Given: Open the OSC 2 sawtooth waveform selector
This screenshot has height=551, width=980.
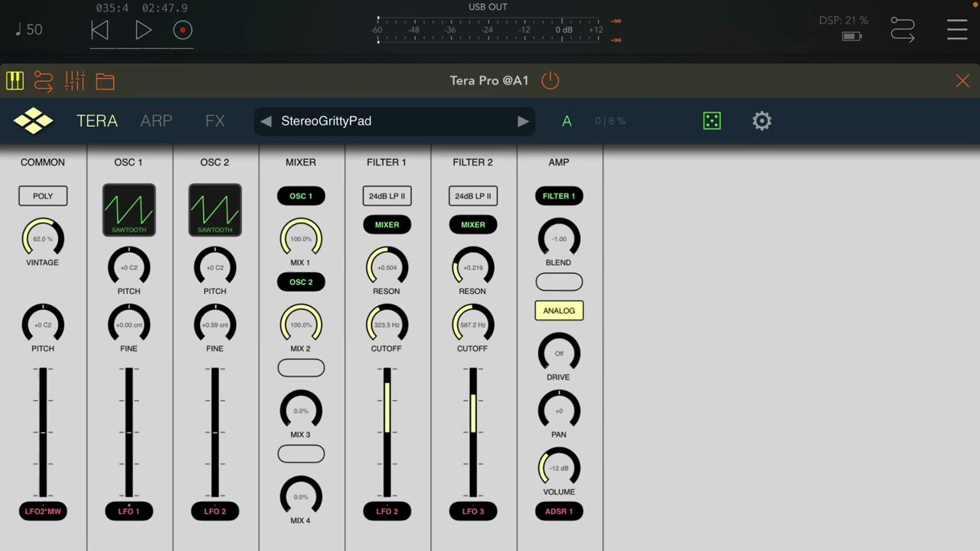Looking at the screenshot, I should tap(215, 210).
